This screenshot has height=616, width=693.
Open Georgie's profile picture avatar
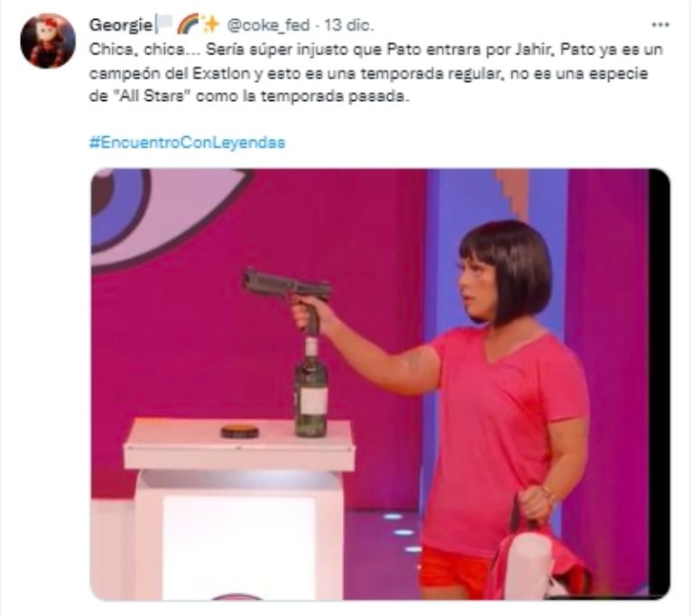48,41
